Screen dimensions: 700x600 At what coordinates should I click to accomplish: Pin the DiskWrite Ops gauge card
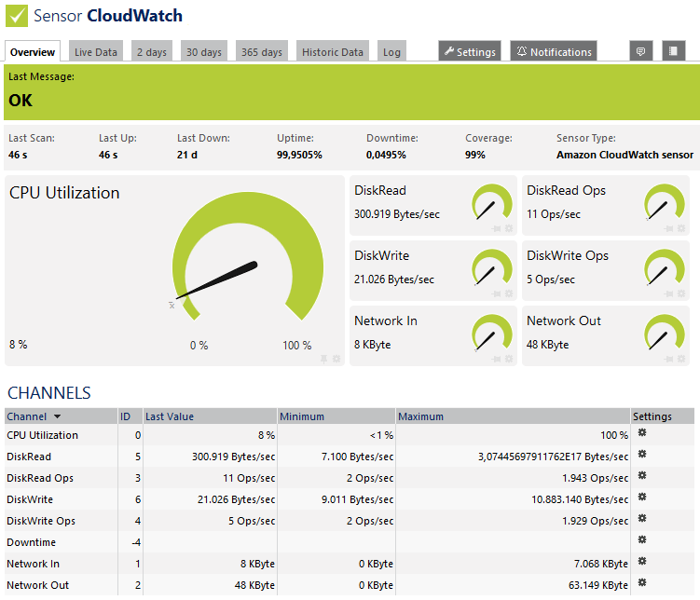coord(668,293)
